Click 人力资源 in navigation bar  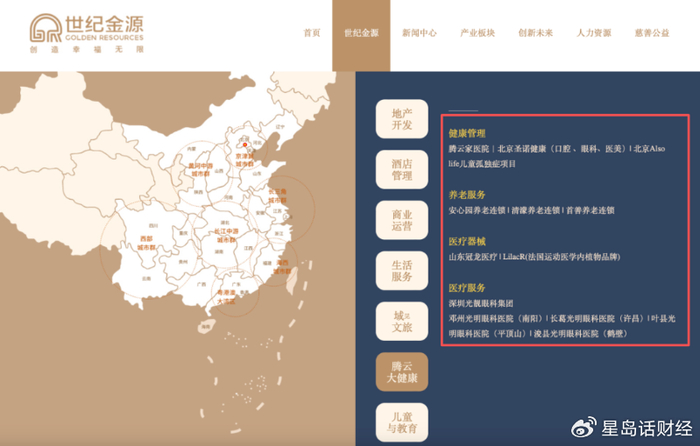(x=594, y=33)
